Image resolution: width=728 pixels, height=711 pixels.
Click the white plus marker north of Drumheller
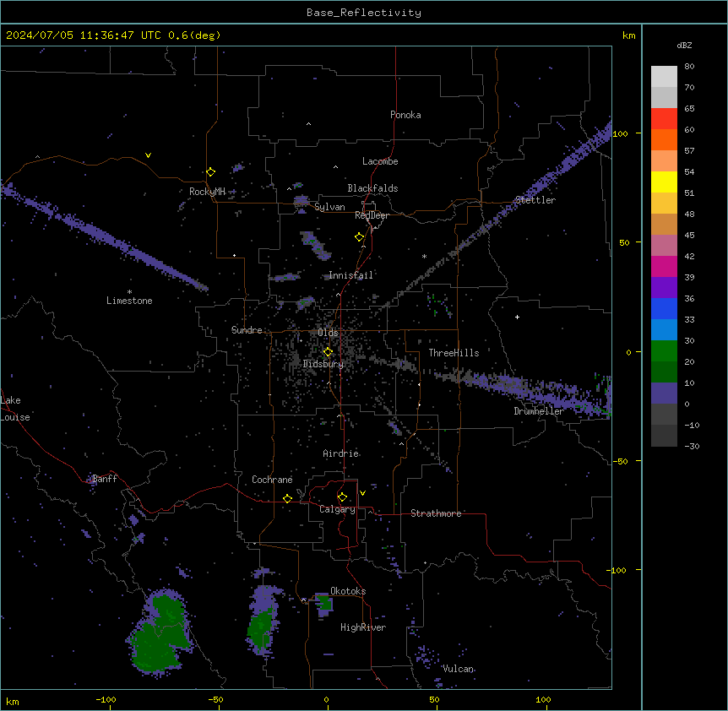pos(517,317)
